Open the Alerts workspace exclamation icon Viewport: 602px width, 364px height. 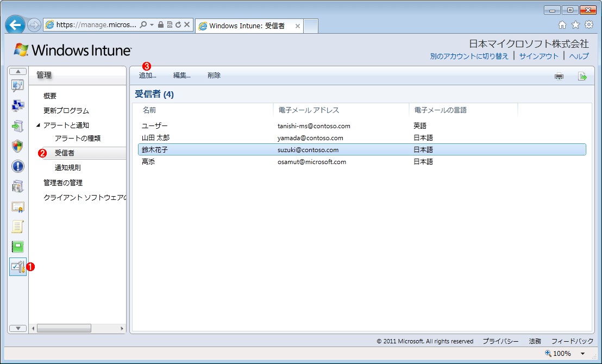(x=18, y=166)
